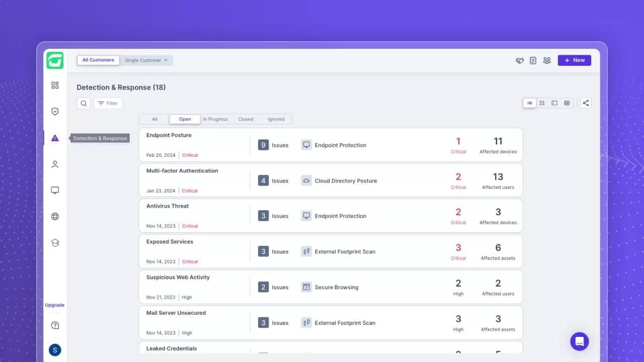Switch to All Customers toggle
The height and width of the screenshot is (362, 644).
click(x=98, y=60)
